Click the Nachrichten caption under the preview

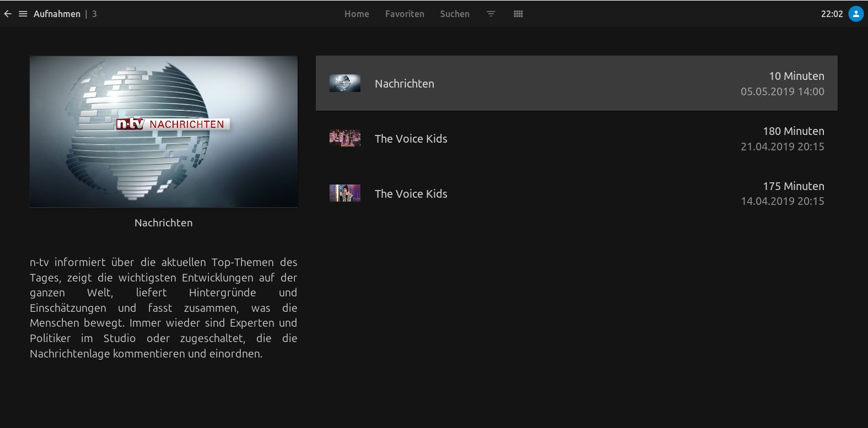[x=164, y=223]
